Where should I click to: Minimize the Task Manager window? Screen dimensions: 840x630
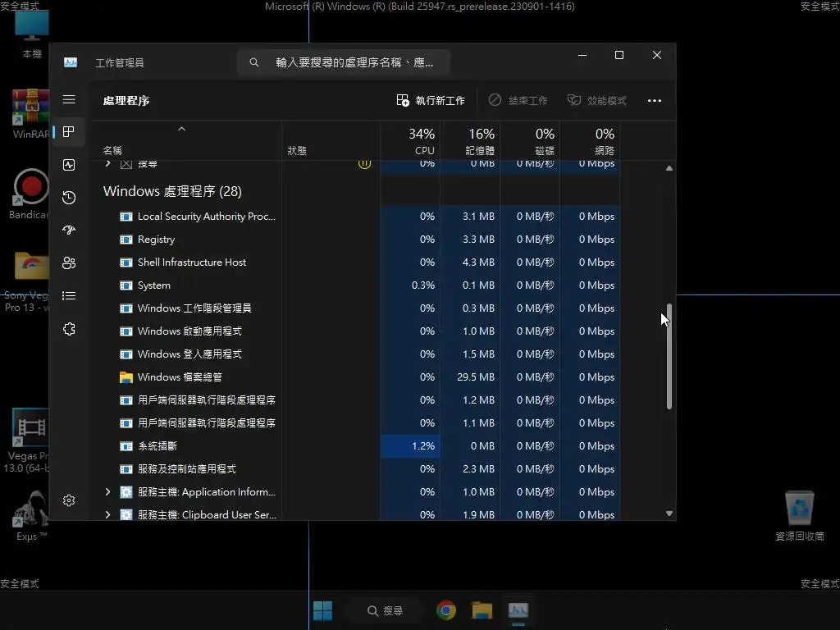coord(582,55)
